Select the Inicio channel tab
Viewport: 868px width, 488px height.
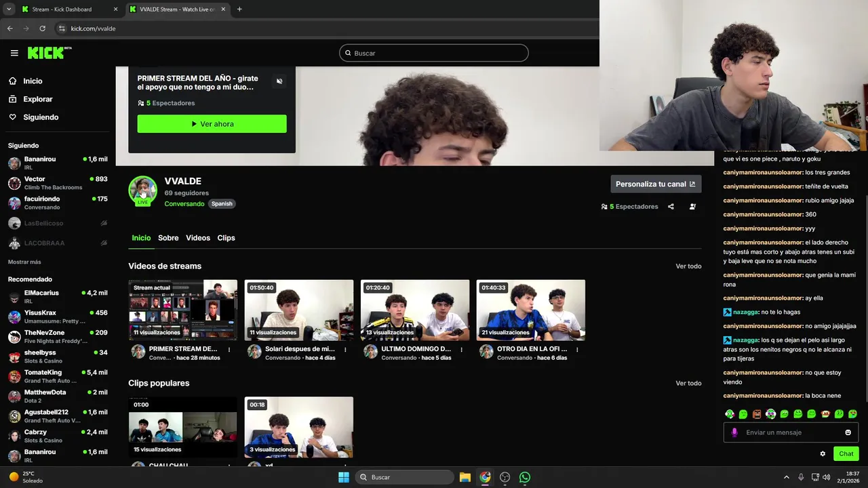[141, 238]
